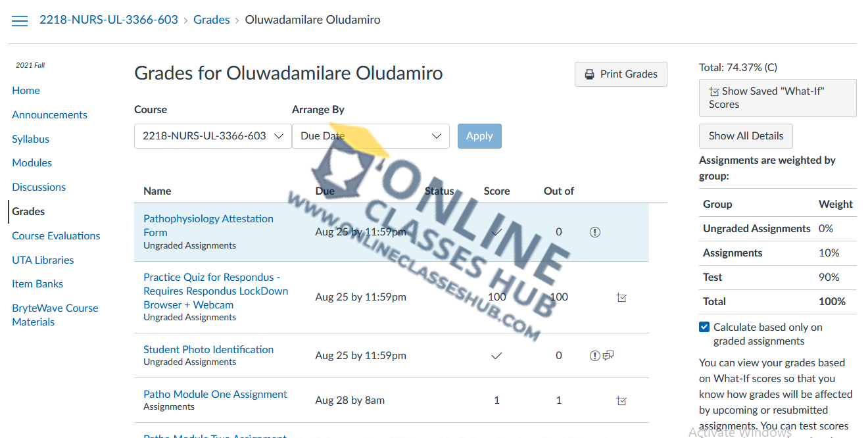Screen dimensions: 868x438
Task: Click the Grades breadcrumb link
Action: pyautogui.click(x=211, y=20)
